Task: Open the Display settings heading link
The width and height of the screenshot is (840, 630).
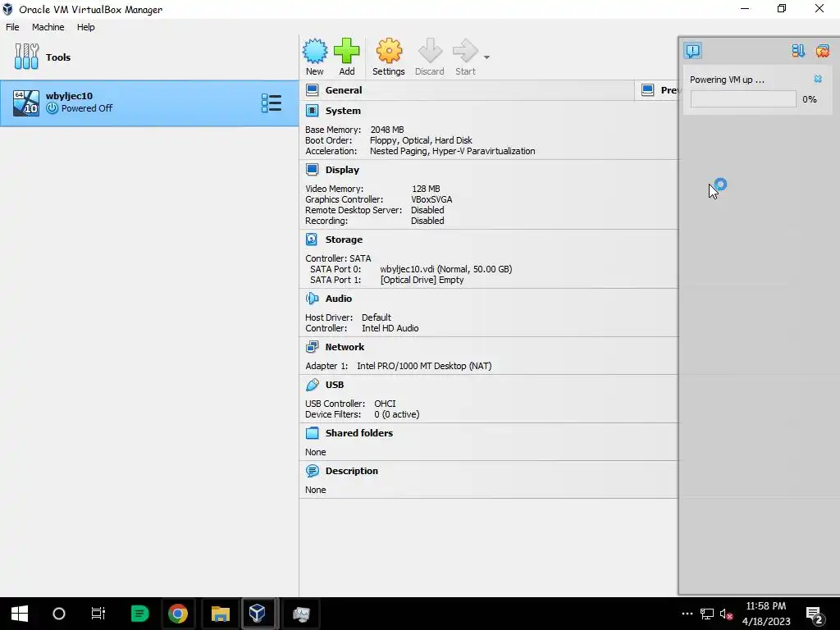Action: [x=342, y=169]
